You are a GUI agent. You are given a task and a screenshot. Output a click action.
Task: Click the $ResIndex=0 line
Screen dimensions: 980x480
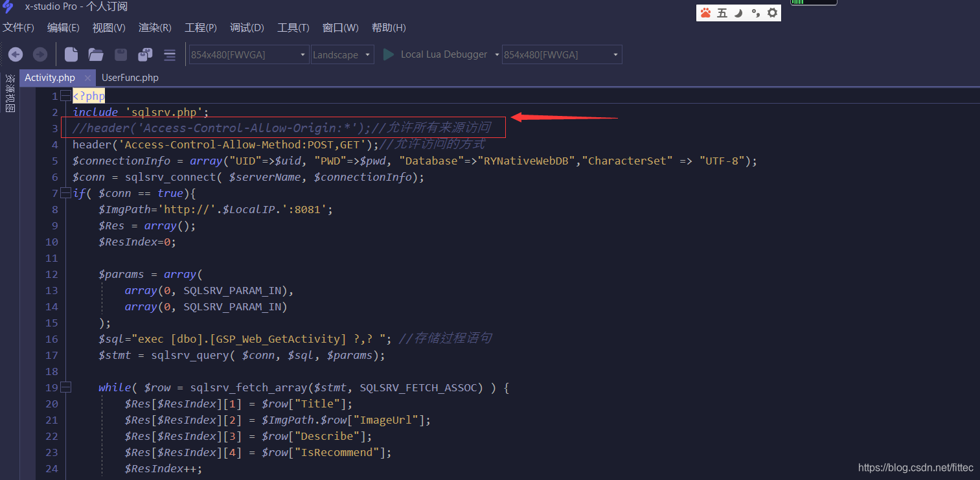pyautogui.click(x=137, y=242)
